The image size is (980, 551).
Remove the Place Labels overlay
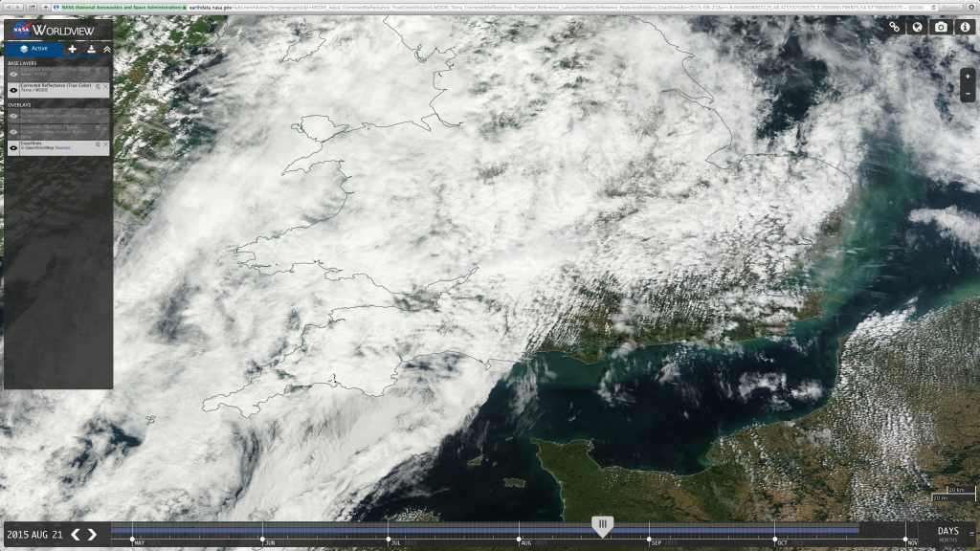(x=105, y=113)
